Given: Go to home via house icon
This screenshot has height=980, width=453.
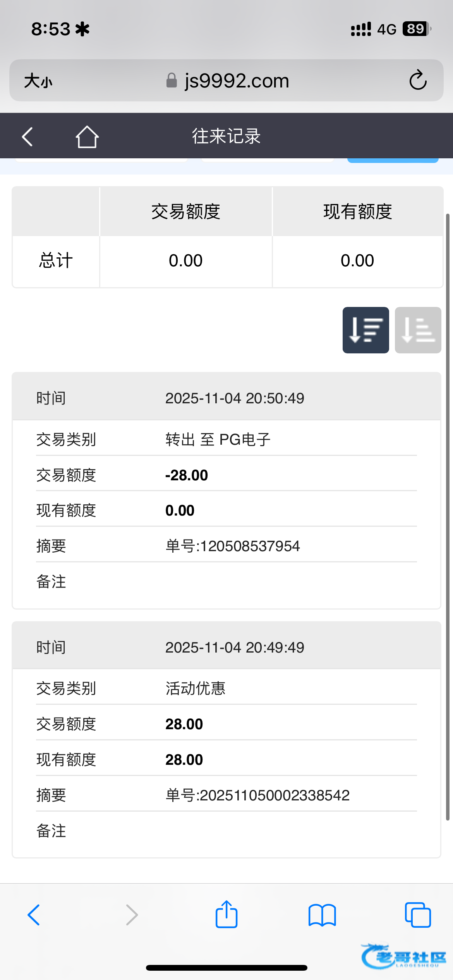Looking at the screenshot, I should [87, 137].
